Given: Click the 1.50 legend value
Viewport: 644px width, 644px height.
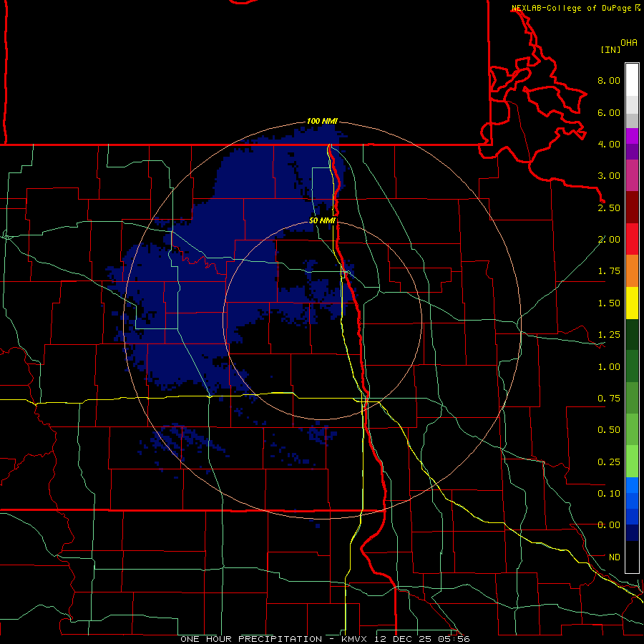Looking at the screenshot, I should click(609, 303).
